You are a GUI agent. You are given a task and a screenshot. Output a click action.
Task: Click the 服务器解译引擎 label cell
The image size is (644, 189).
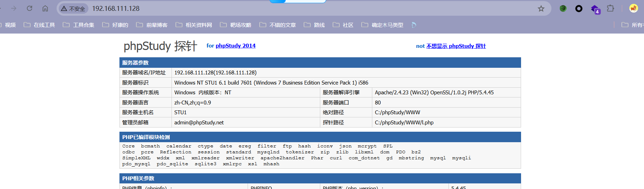(346, 93)
